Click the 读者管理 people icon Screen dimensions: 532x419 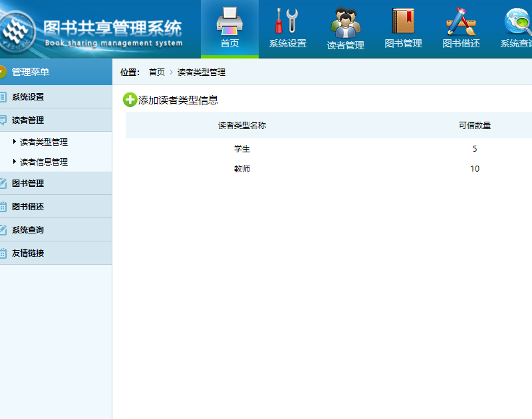tap(345, 22)
